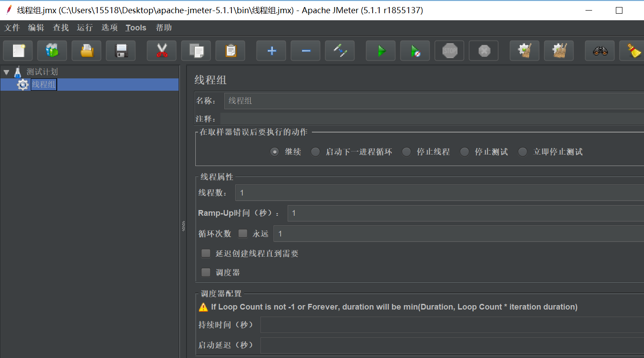This screenshot has height=358, width=644.
Task: Open the 运行 menu
Action: pyautogui.click(x=84, y=28)
